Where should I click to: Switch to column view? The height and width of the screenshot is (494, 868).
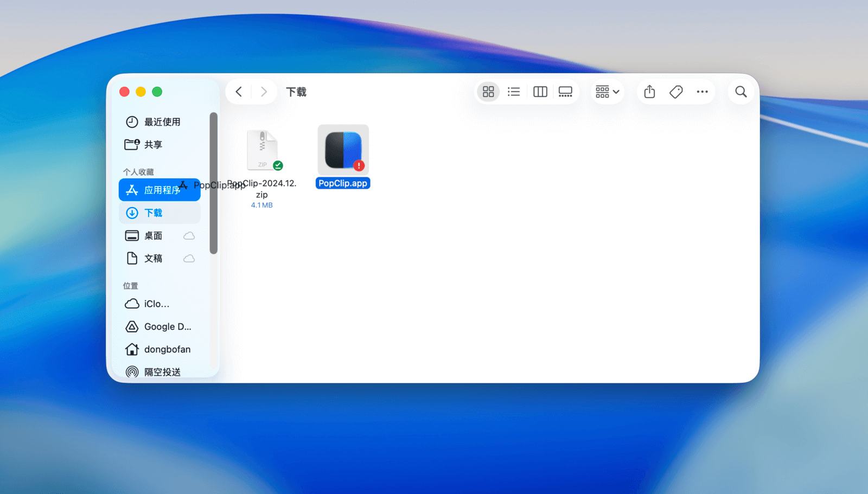point(540,92)
